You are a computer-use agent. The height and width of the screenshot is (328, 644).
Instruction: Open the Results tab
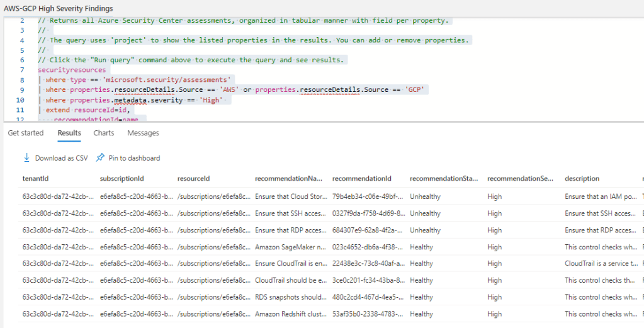pyautogui.click(x=69, y=133)
